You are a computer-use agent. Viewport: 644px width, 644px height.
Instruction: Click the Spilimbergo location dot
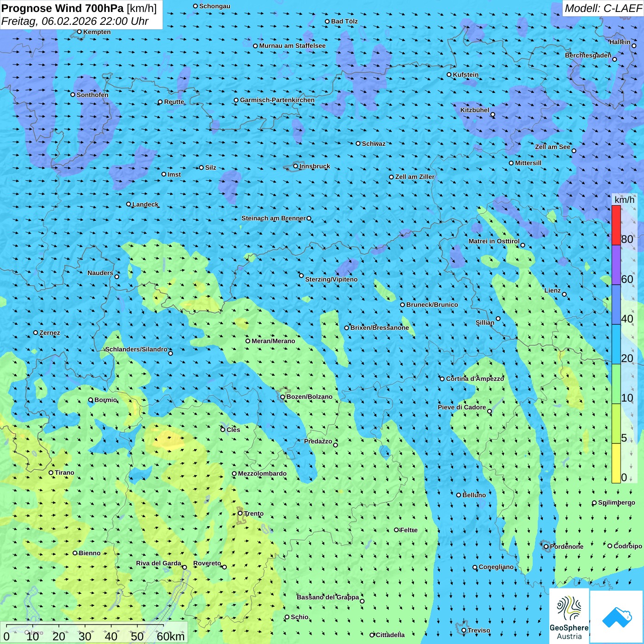click(x=594, y=503)
